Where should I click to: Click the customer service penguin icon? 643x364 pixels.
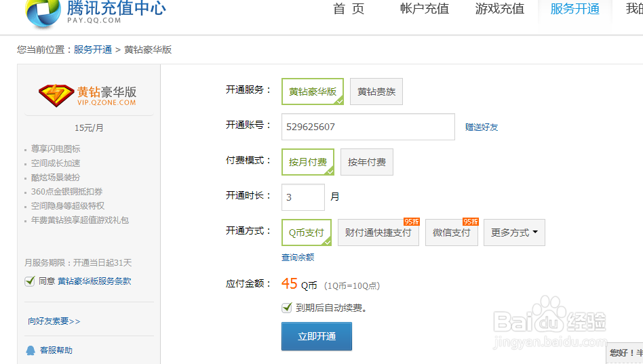coord(31,350)
